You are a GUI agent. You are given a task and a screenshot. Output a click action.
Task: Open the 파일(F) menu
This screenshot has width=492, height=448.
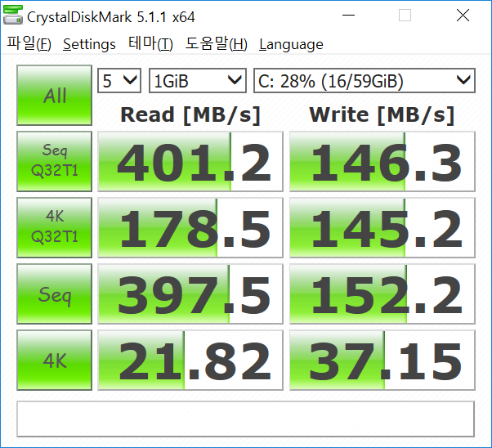29,43
